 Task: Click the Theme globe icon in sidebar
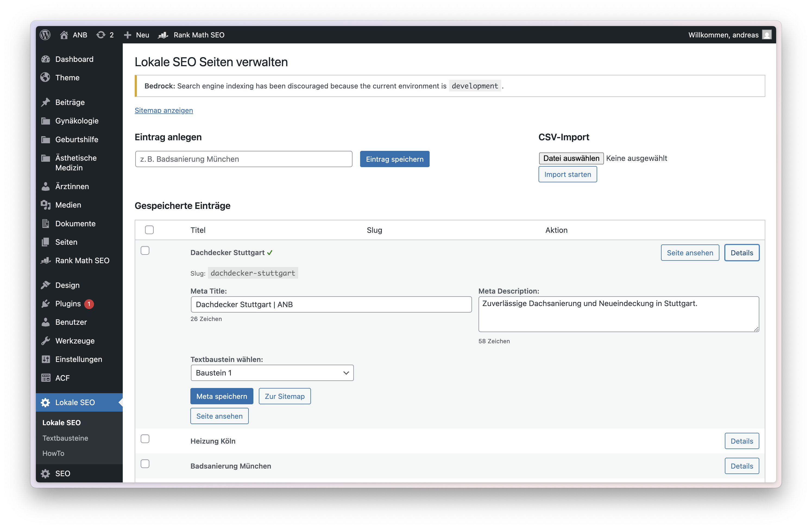pyautogui.click(x=46, y=78)
